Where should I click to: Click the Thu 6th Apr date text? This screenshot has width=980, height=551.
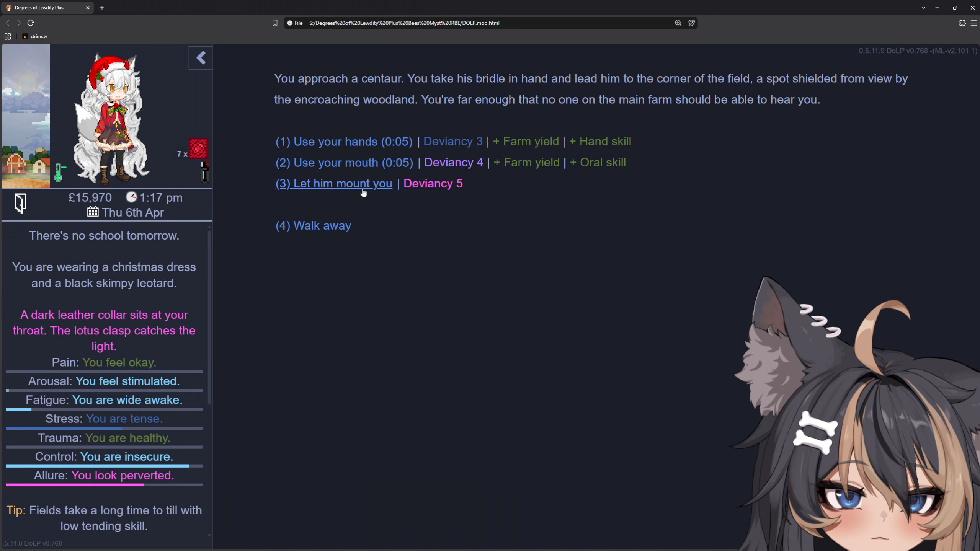coord(133,212)
